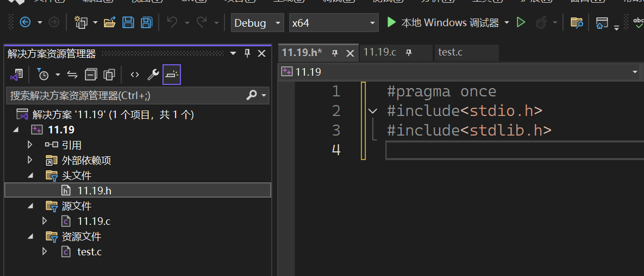This screenshot has width=644, height=276.
Task: Switch to the 11.19.c tab
Action: click(380, 52)
